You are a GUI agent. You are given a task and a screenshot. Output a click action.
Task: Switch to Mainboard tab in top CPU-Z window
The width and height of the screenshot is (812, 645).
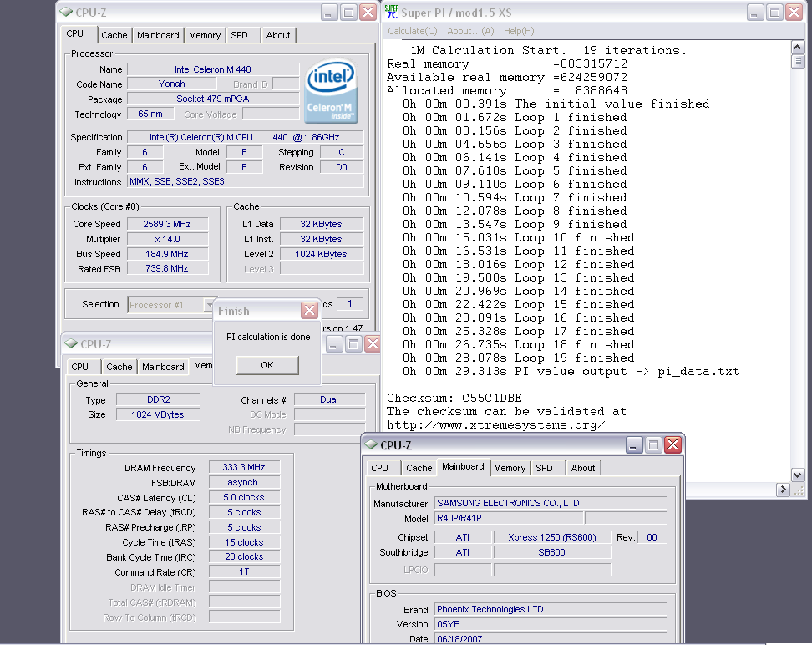point(158,35)
